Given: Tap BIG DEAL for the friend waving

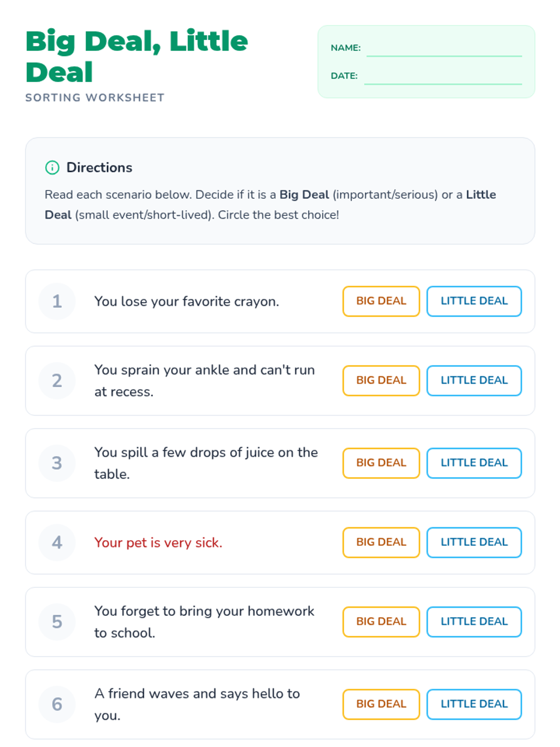Looking at the screenshot, I should click(x=381, y=704).
